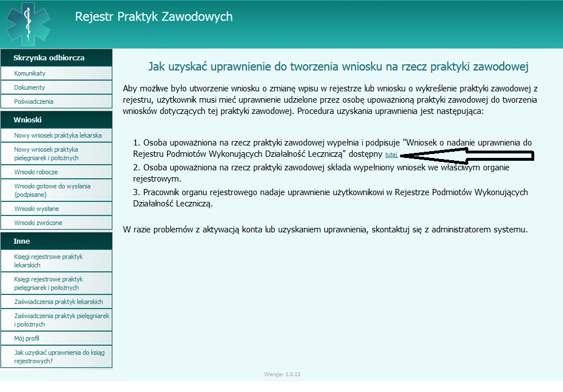The width and height of the screenshot is (563, 392).
Task: Click the Rejestr Praktyk Zawodowych title
Action: click(153, 16)
